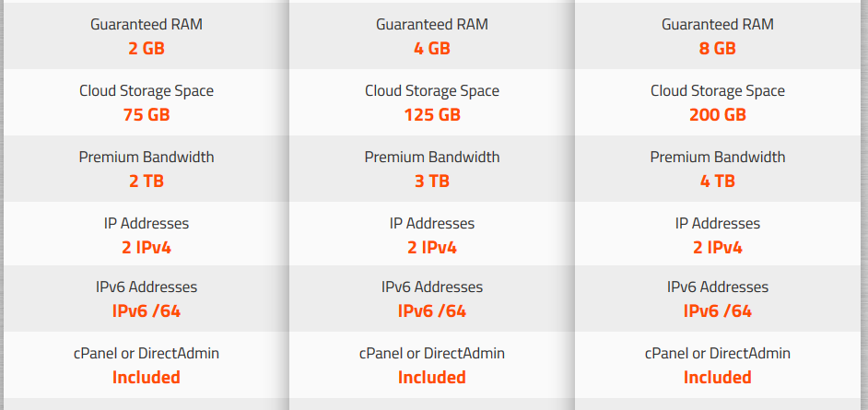
Task: Select the 4 GB Guaranteed RAM value
Action: pyautogui.click(x=432, y=49)
